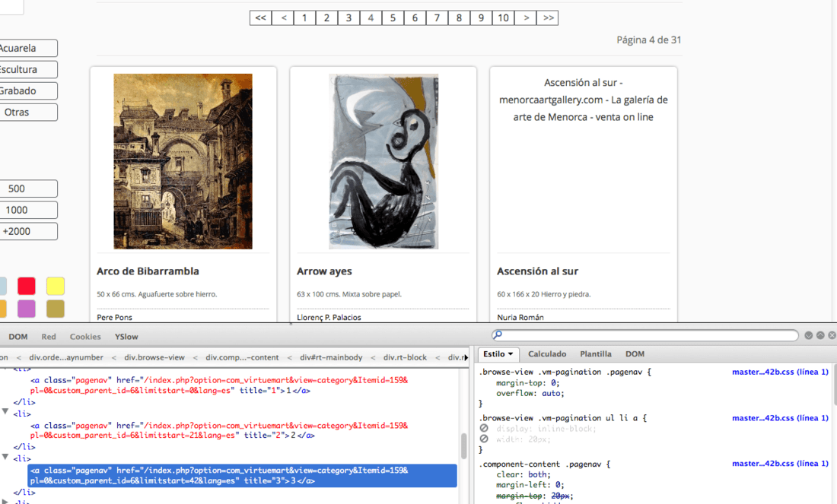Image resolution: width=837 pixels, height=504 pixels.
Task: Filter by the Escultura category button
Action: [28, 69]
